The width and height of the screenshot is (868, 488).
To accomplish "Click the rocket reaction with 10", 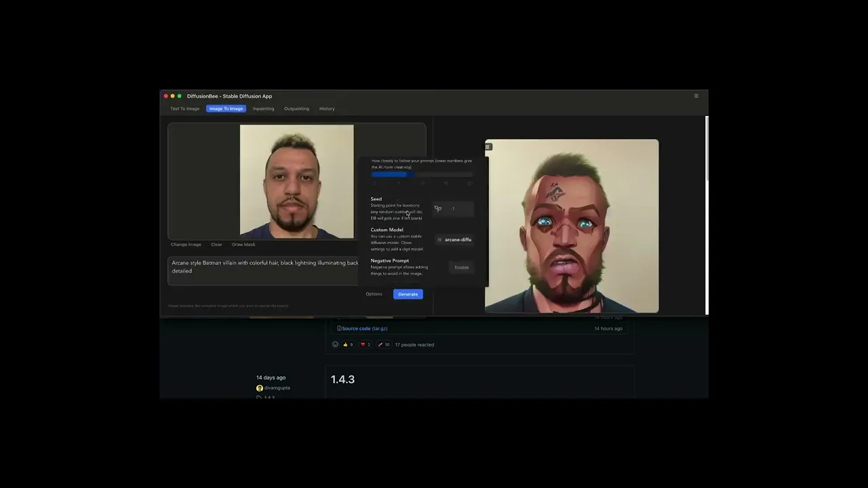I will (x=384, y=344).
